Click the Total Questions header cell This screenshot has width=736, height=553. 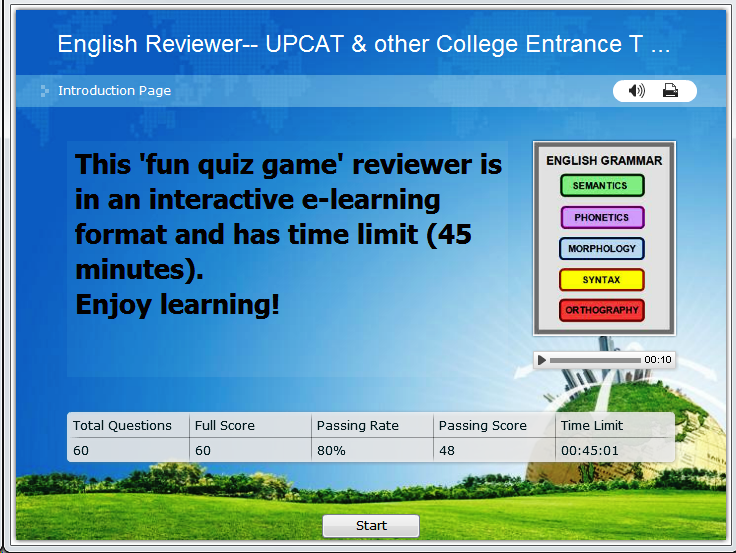pos(128,425)
